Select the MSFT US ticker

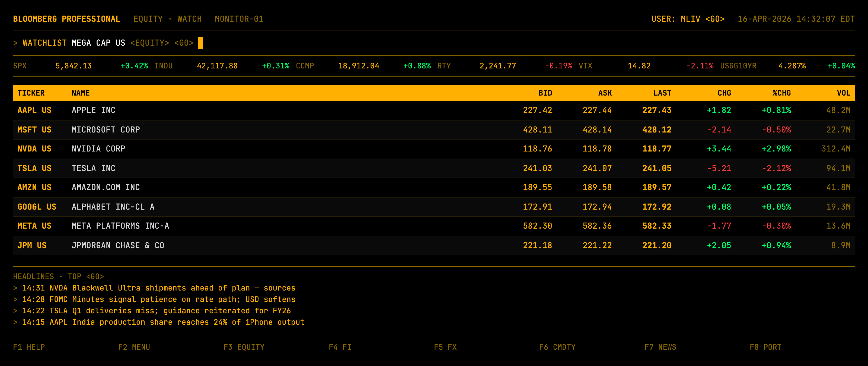(x=34, y=130)
